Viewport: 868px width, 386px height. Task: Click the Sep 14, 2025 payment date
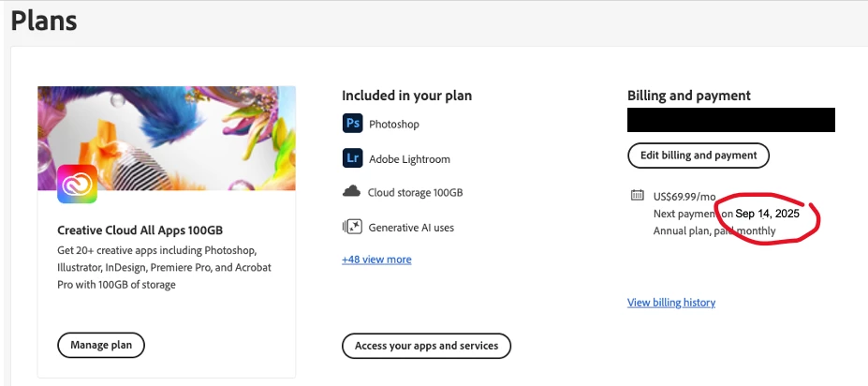(767, 214)
